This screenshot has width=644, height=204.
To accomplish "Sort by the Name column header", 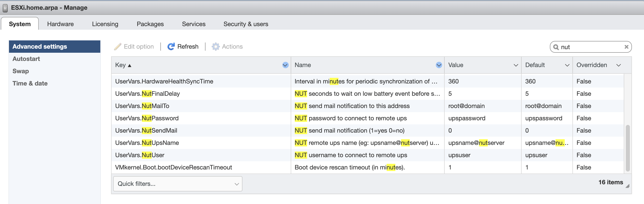I will (303, 65).
